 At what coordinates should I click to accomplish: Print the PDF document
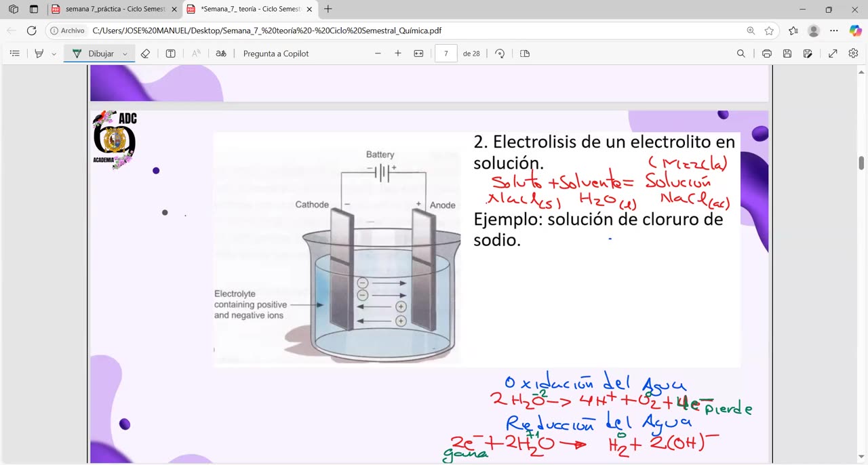pos(767,54)
